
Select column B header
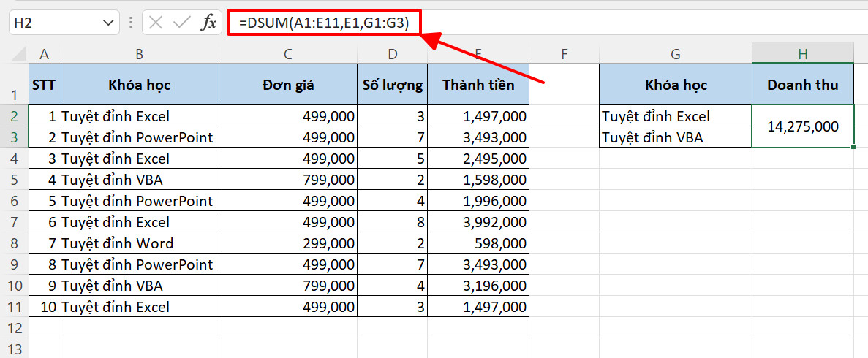139,53
